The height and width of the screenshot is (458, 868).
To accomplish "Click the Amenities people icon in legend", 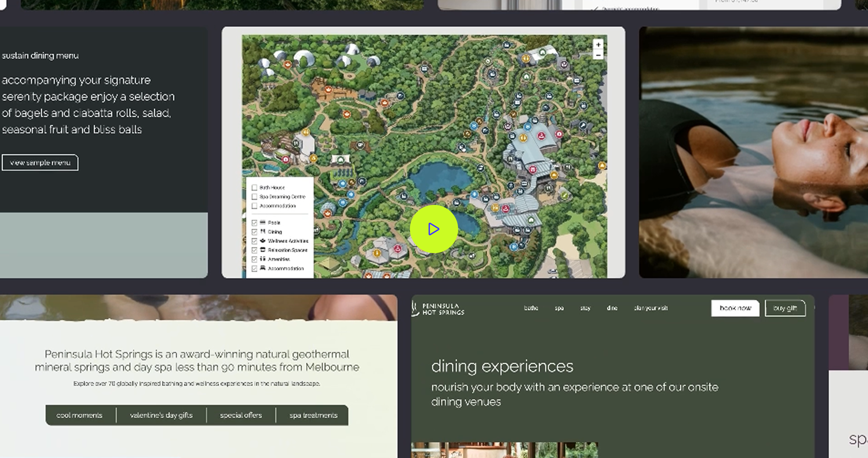I will 263,259.
